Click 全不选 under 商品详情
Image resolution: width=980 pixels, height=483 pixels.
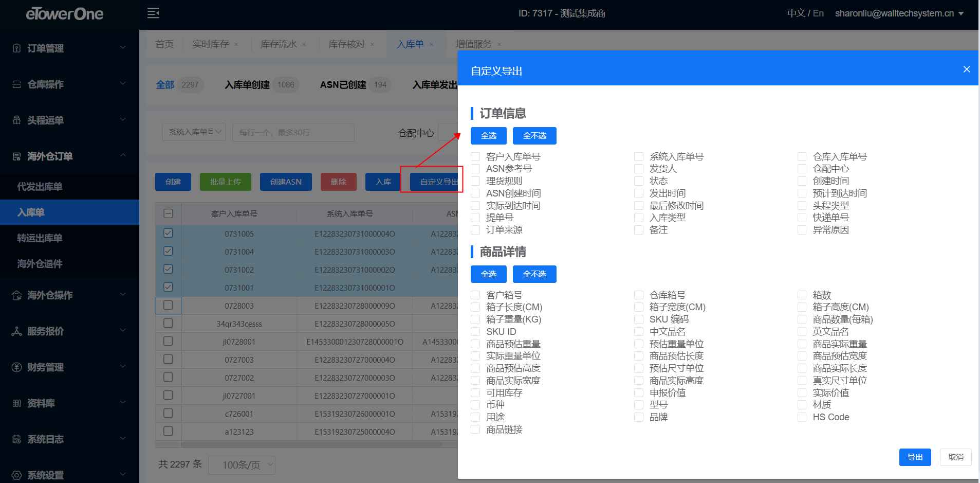534,274
